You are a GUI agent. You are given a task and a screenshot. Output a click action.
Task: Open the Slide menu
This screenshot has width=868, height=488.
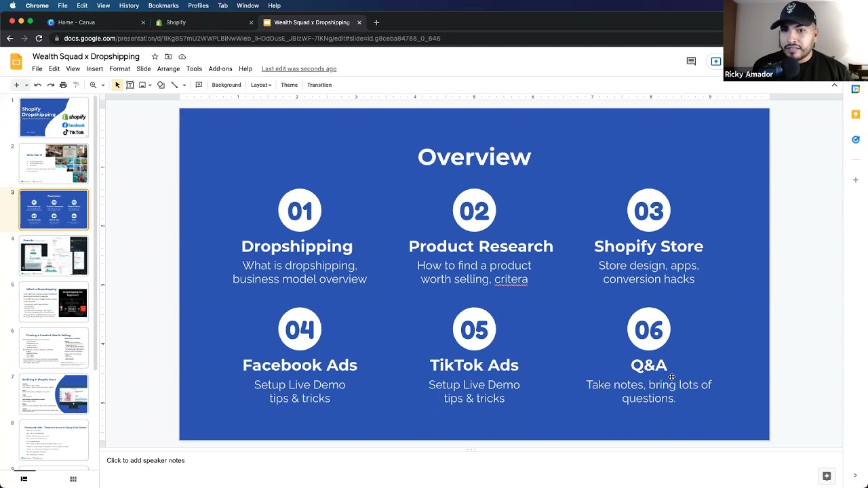[x=144, y=68]
